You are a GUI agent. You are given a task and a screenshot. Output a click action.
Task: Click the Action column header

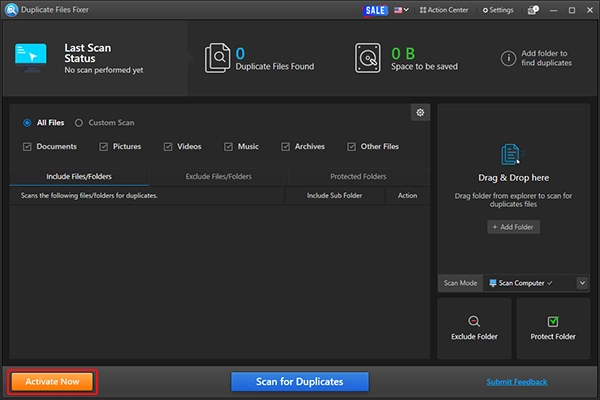407,196
